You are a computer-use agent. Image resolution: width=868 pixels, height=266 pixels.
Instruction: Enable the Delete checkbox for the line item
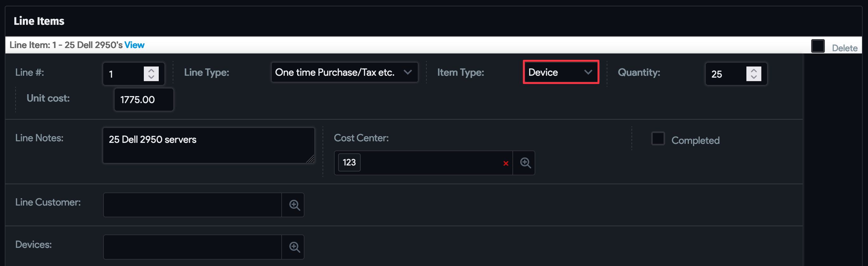tap(818, 45)
